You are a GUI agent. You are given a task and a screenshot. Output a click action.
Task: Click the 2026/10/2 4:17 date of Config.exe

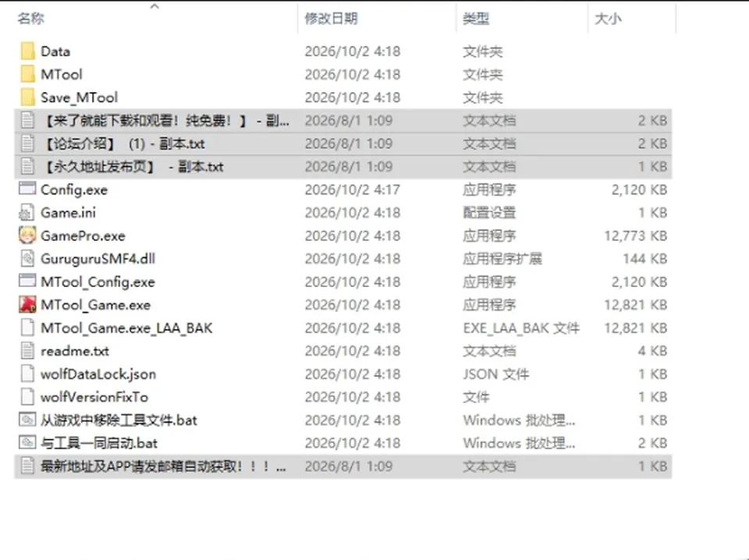click(353, 190)
